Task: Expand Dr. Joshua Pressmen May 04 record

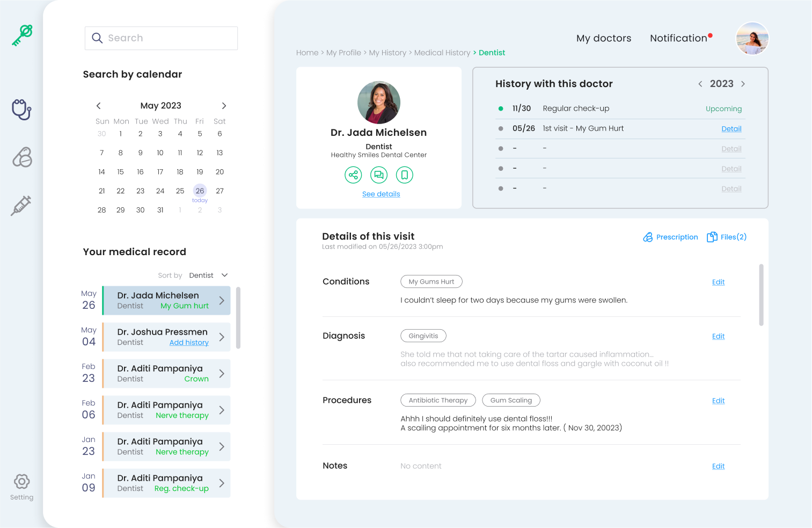Action: tap(221, 337)
